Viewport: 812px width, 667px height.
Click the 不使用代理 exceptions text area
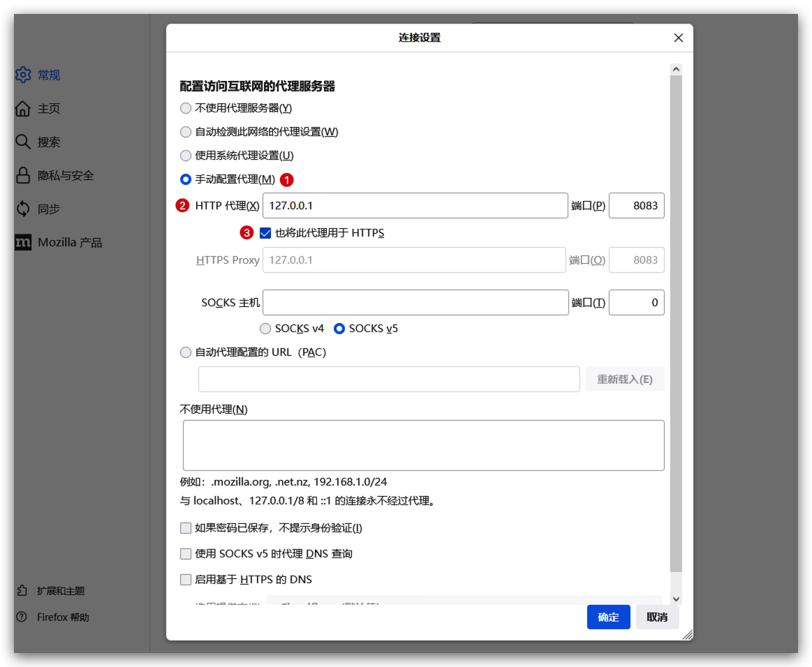(423, 445)
